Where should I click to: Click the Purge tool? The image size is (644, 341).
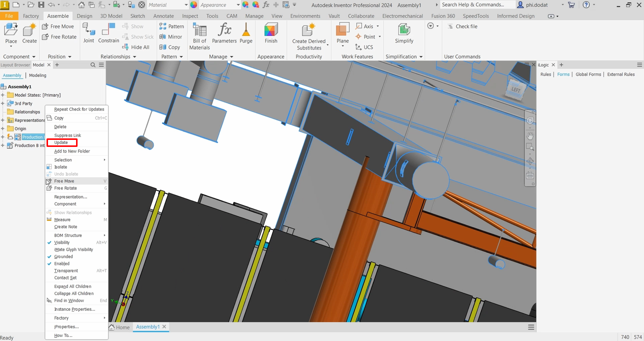(x=246, y=33)
